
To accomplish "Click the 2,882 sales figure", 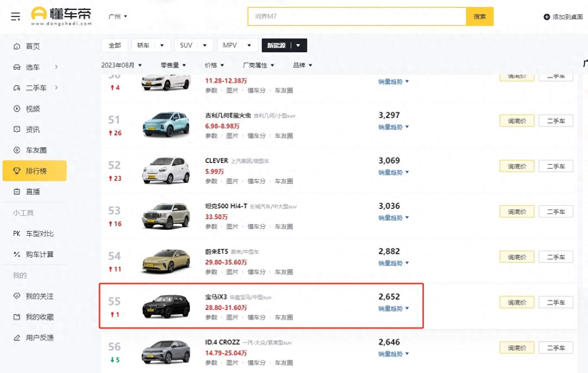I will [389, 252].
